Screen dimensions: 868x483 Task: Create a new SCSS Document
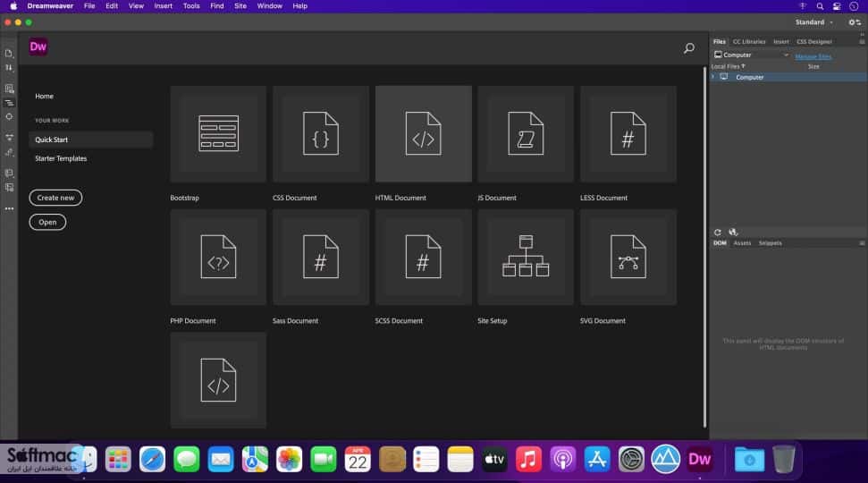[x=424, y=257]
